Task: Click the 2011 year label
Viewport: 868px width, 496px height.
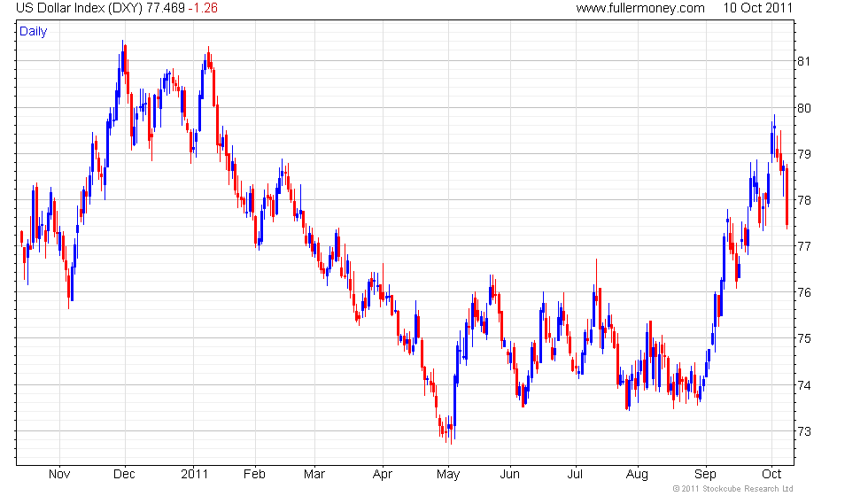Action: point(194,475)
